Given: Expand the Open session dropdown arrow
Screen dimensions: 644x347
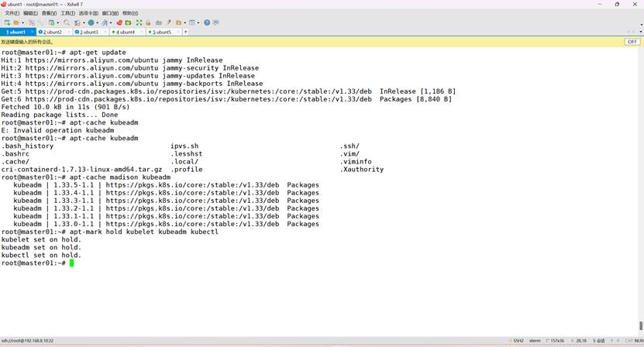Looking at the screenshot, I should (23, 22).
